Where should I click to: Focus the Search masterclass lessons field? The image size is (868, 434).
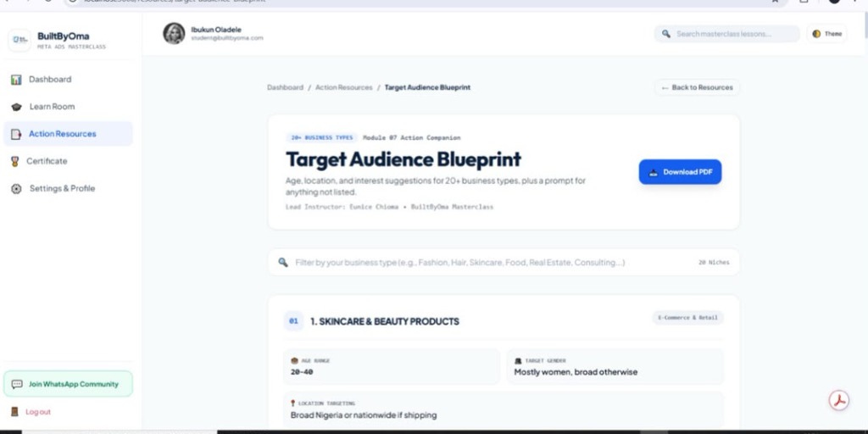click(726, 34)
